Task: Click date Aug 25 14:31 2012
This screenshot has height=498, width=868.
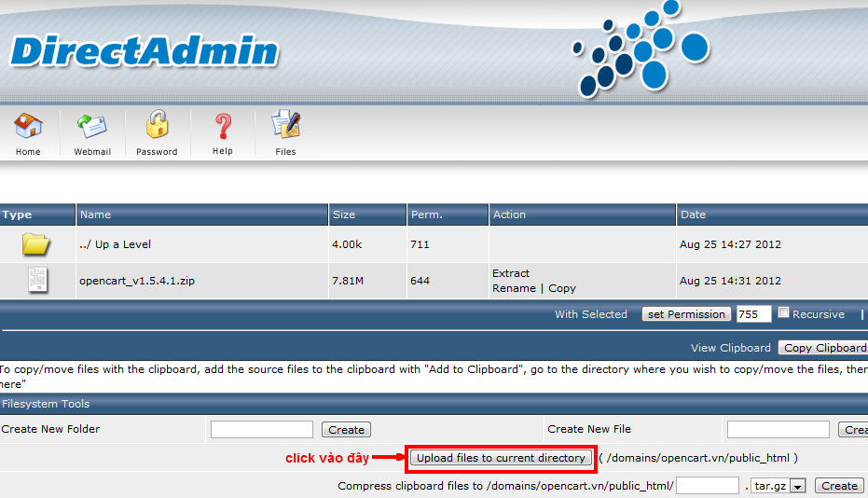Action: (x=730, y=281)
